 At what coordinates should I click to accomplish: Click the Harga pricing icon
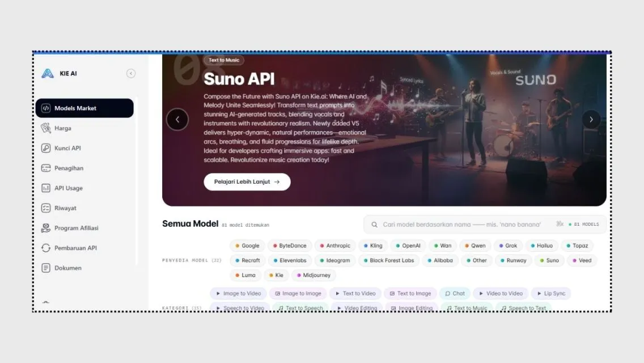click(45, 128)
